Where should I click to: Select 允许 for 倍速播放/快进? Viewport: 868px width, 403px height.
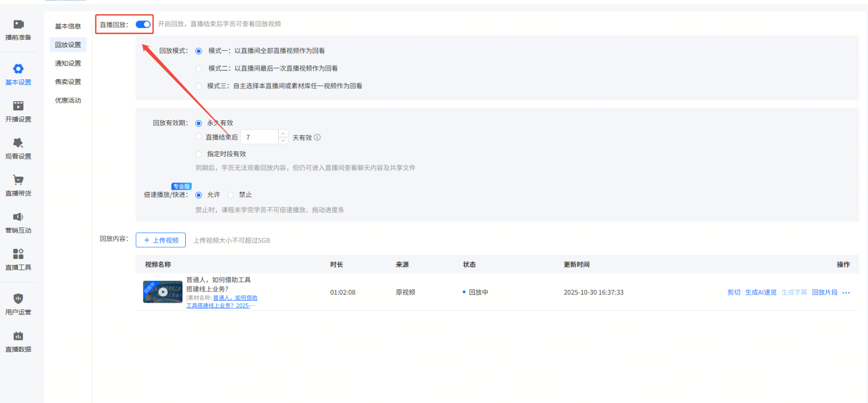(199, 195)
